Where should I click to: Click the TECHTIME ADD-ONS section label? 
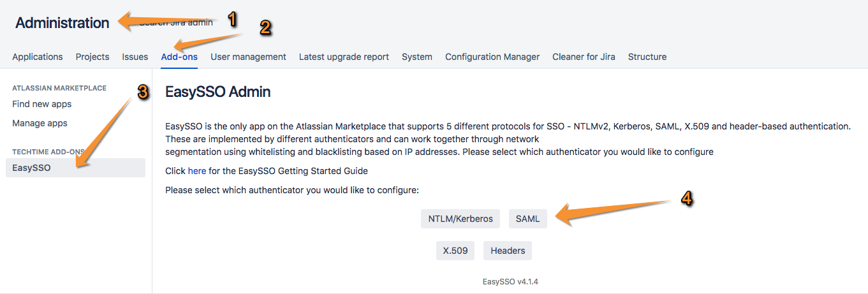pyautogui.click(x=48, y=152)
